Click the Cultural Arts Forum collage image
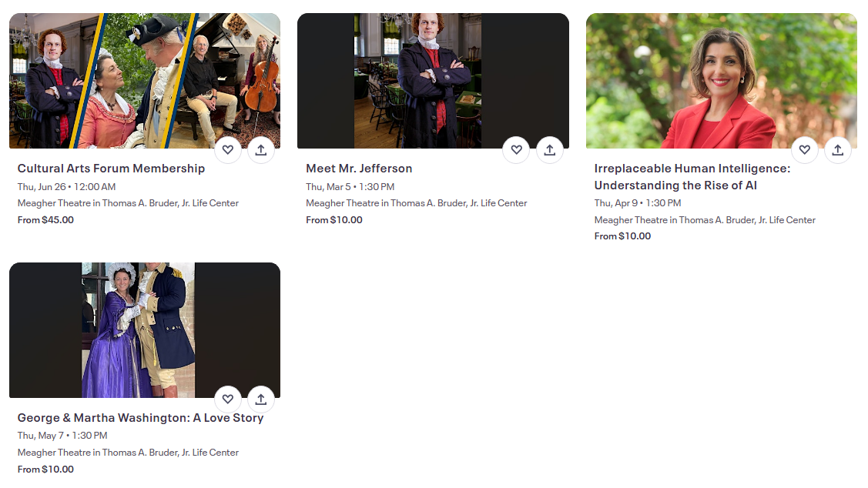The width and height of the screenshot is (868, 488). point(145,81)
